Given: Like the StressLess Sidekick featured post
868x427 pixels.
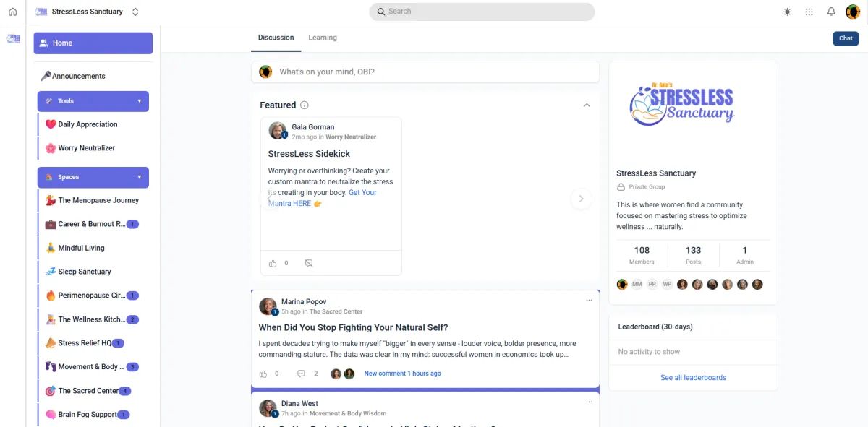Looking at the screenshot, I should [273, 264].
